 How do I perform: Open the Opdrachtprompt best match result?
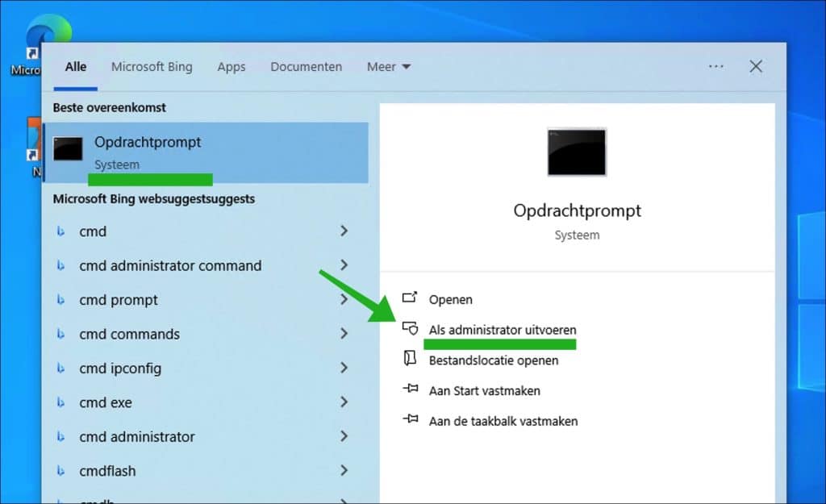click(206, 152)
